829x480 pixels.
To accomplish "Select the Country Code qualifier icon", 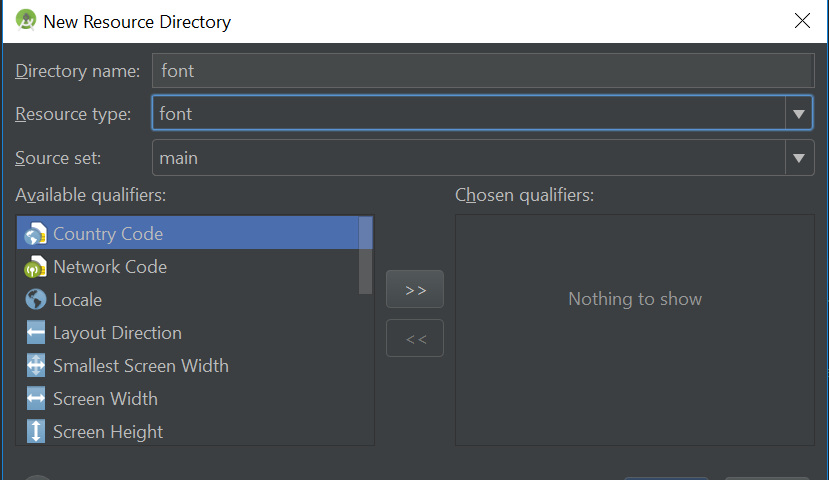I will (x=35, y=234).
